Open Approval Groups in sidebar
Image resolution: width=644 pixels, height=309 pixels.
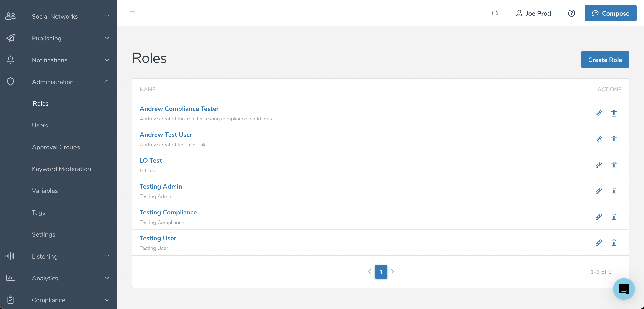(x=56, y=147)
